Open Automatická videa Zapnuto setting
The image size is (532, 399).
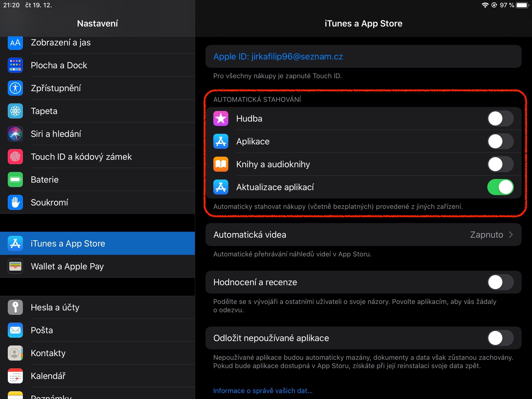(486, 235)
